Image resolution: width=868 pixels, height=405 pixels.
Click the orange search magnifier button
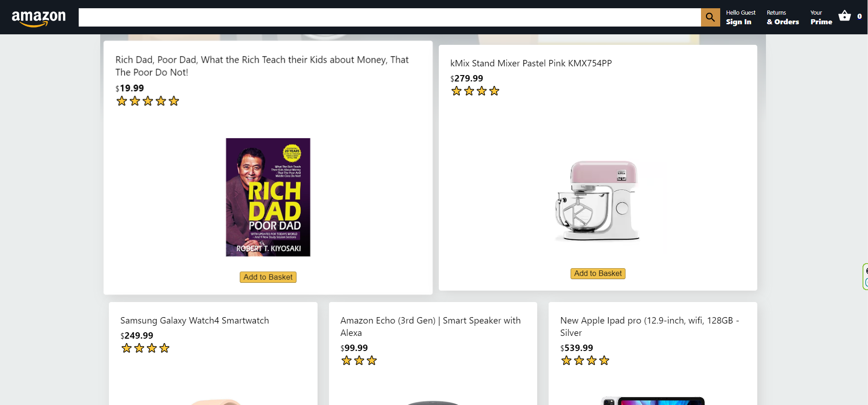coord(710,17)
